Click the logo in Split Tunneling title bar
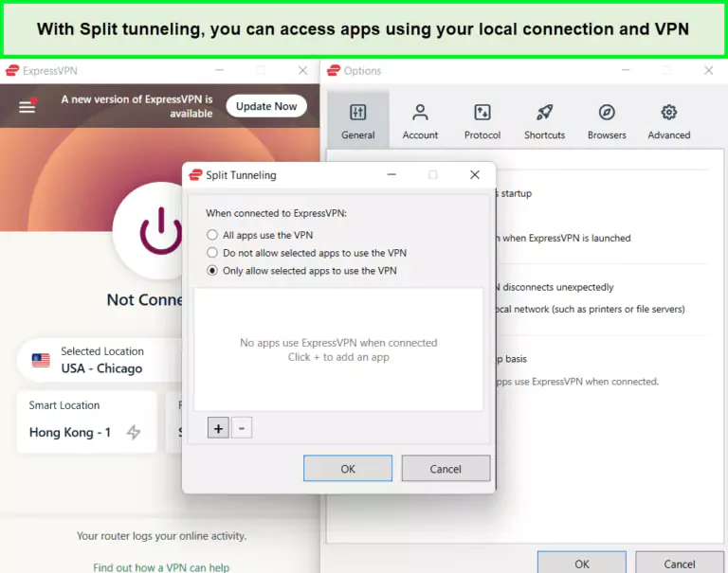 pyautogui.click(x=195, y=175)
